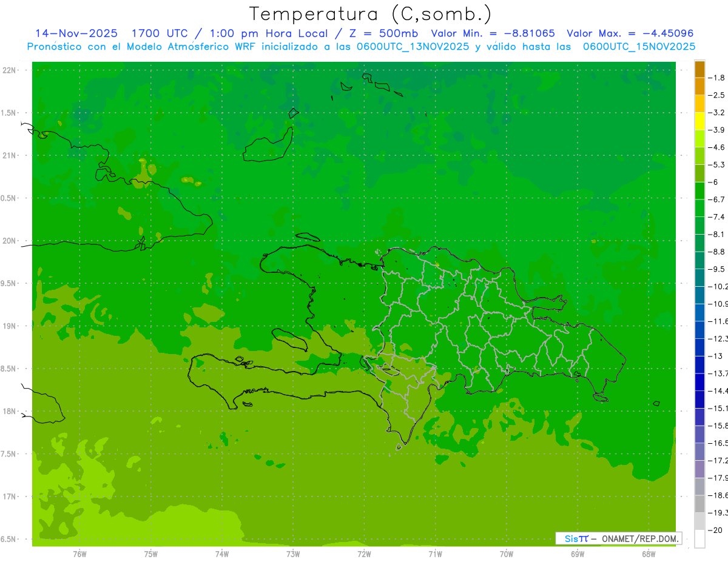Image resolution: width=728 pixels, height=562 pixels.
Task: Click the blue swatch between -13 and -13.7
Action: (x=699, y=364)
